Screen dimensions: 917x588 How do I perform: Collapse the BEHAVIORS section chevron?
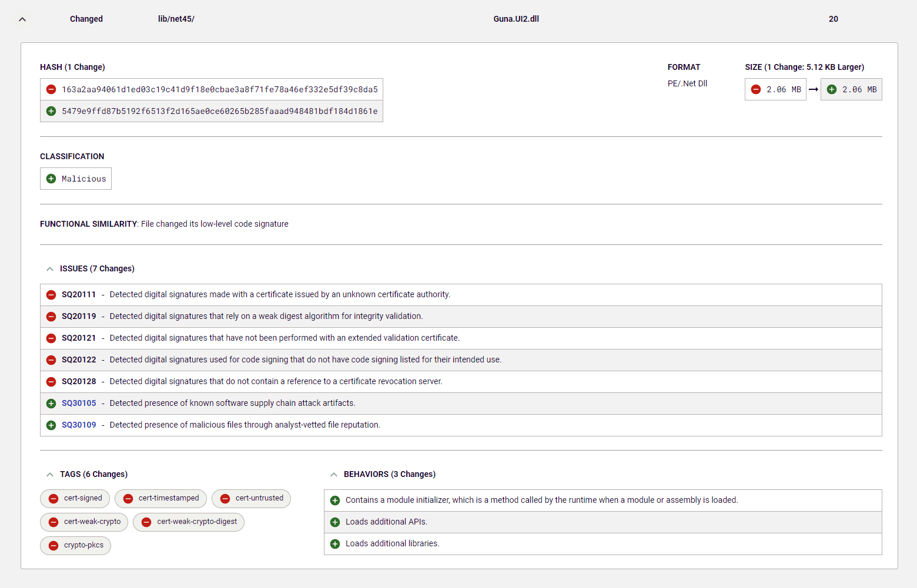coord(334,475)
